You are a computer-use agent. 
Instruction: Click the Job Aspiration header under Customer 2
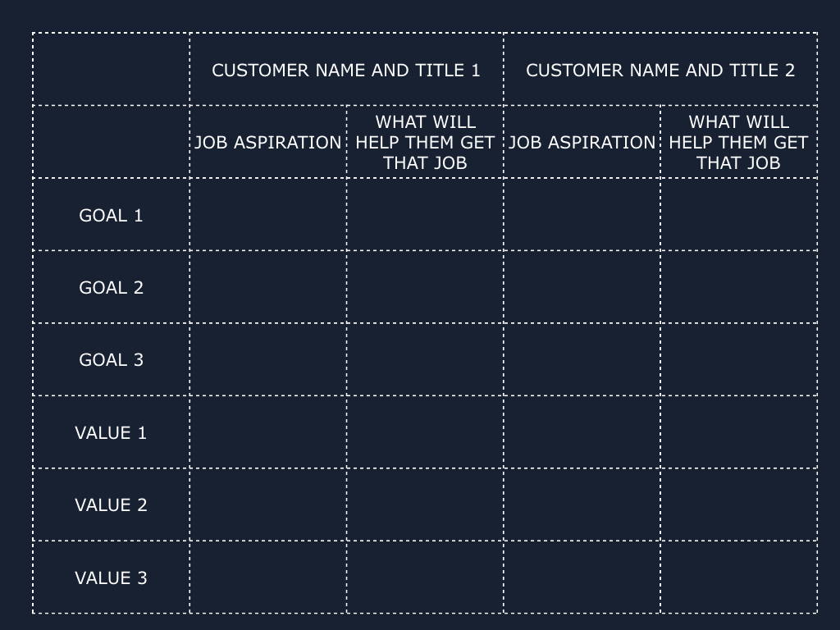[582, 142]
